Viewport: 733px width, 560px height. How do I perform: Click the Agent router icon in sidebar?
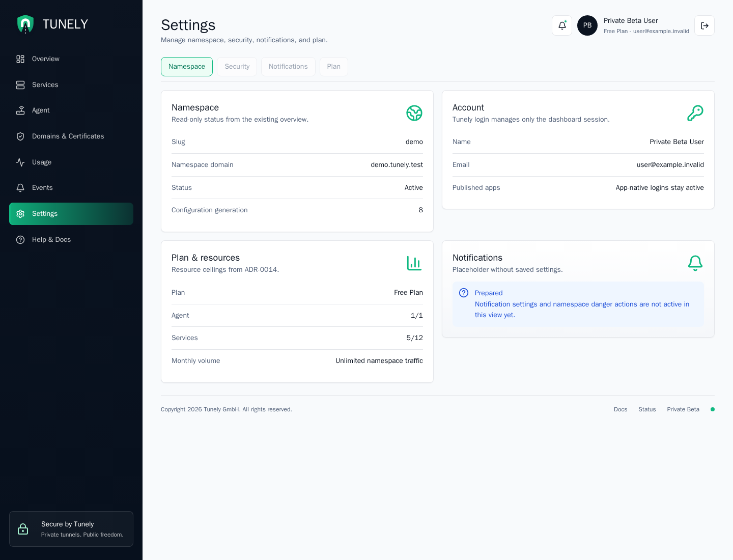20,110
